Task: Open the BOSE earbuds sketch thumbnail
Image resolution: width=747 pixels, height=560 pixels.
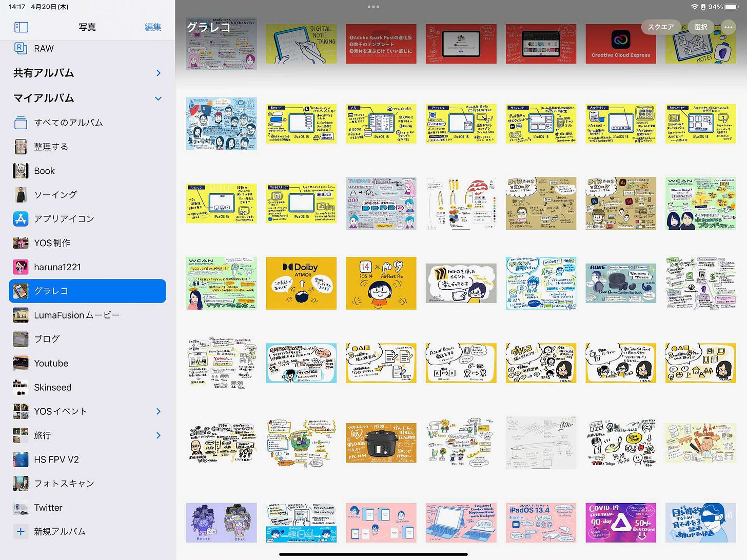Action: point(621,283)
